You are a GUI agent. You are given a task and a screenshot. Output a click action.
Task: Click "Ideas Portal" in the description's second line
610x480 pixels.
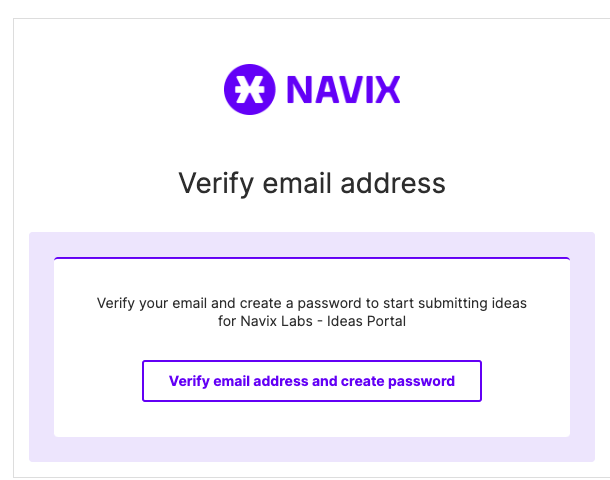[x=366, y=321]
